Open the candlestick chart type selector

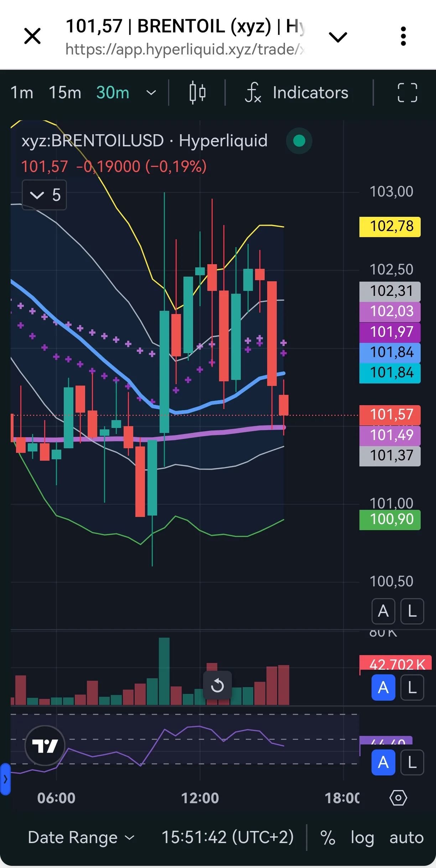point(197,93)
